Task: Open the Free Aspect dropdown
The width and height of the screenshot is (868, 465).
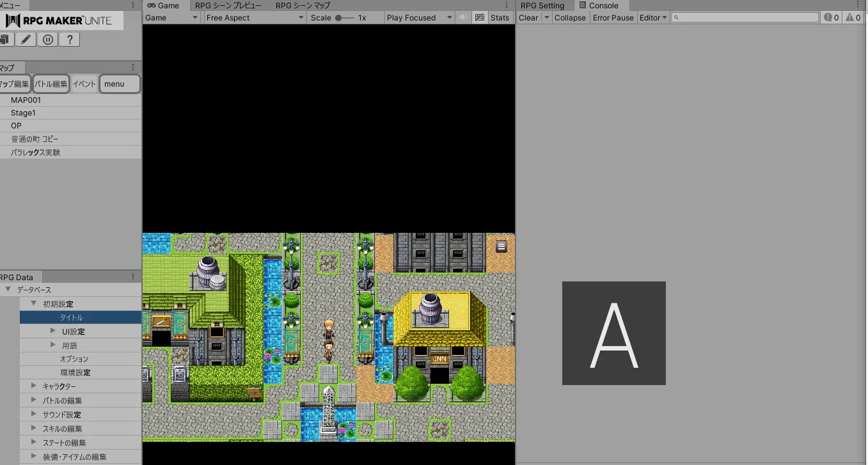Action: [255, 18]
